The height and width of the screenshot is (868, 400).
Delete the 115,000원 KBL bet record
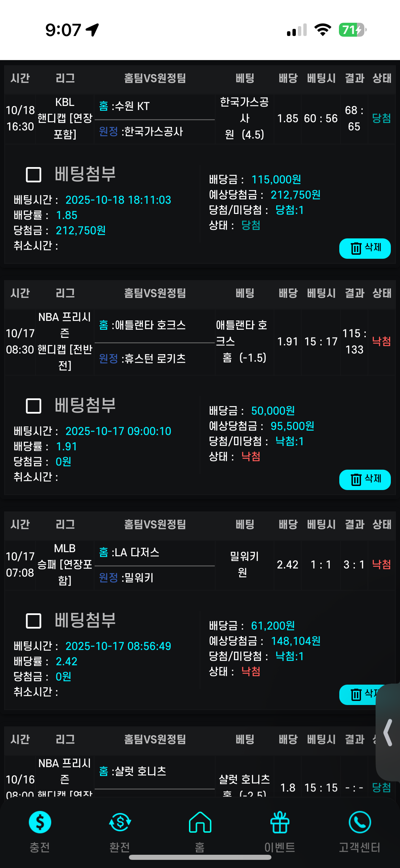[365, 248]
